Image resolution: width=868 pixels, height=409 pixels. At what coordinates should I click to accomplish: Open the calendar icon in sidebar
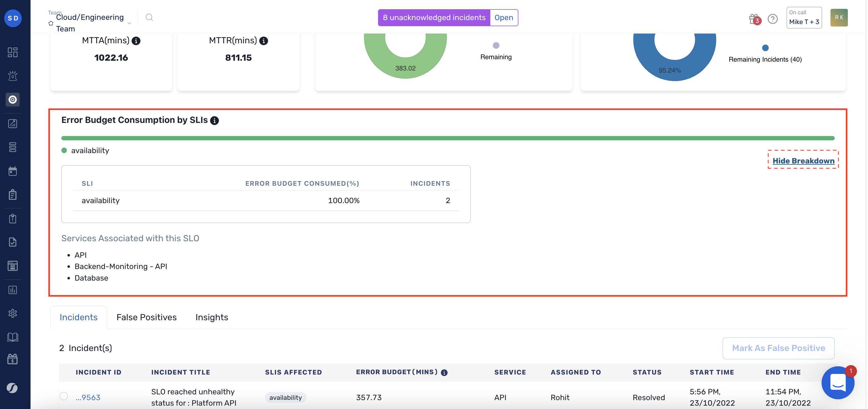tap(13, 171)
